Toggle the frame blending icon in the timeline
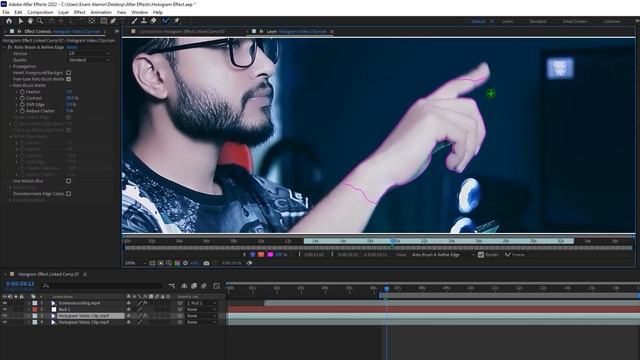 point(194,286)
